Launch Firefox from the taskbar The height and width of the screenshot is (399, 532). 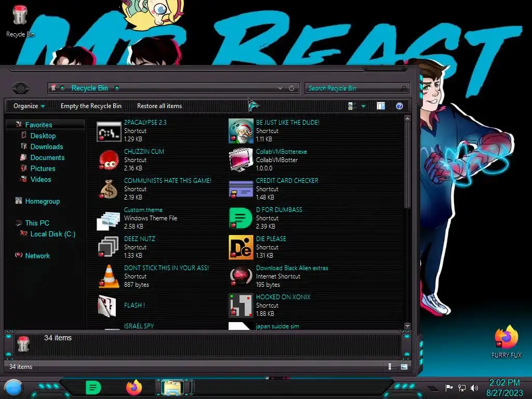[134, 388]
